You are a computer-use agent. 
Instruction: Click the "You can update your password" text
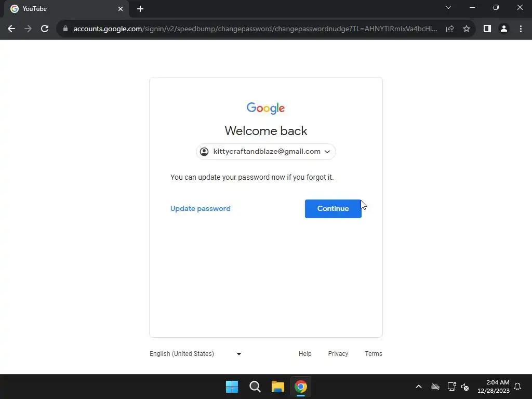252,178
